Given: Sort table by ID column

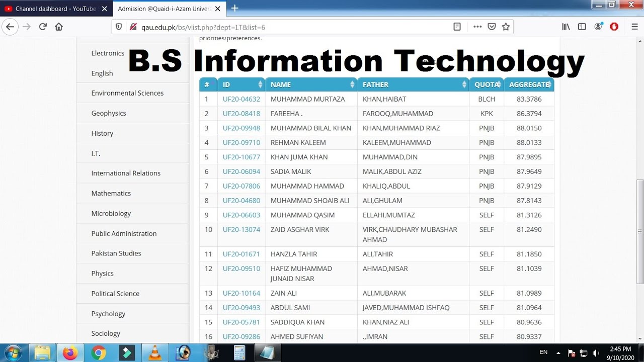Looking at the screenshot, I should click(x=241, y=84).
